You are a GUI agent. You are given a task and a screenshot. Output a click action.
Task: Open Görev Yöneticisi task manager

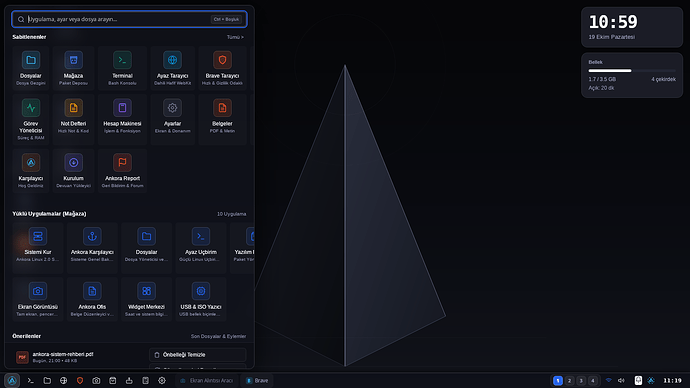[x=31, y=119]
